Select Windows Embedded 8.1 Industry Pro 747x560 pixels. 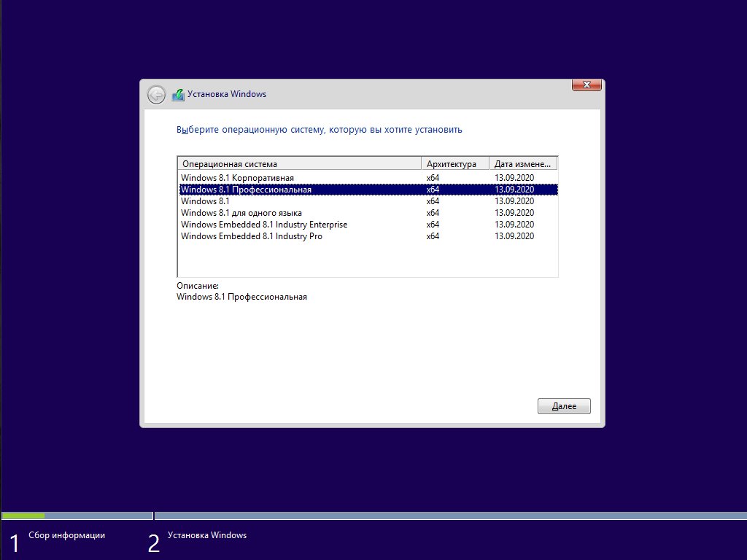point(251,236)
